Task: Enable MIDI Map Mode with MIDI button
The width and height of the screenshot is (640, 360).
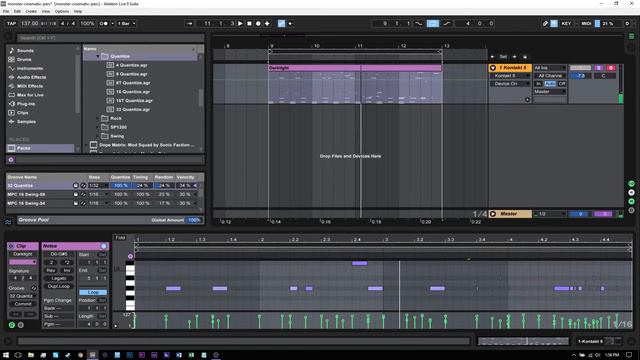Action: coord(586,24)
